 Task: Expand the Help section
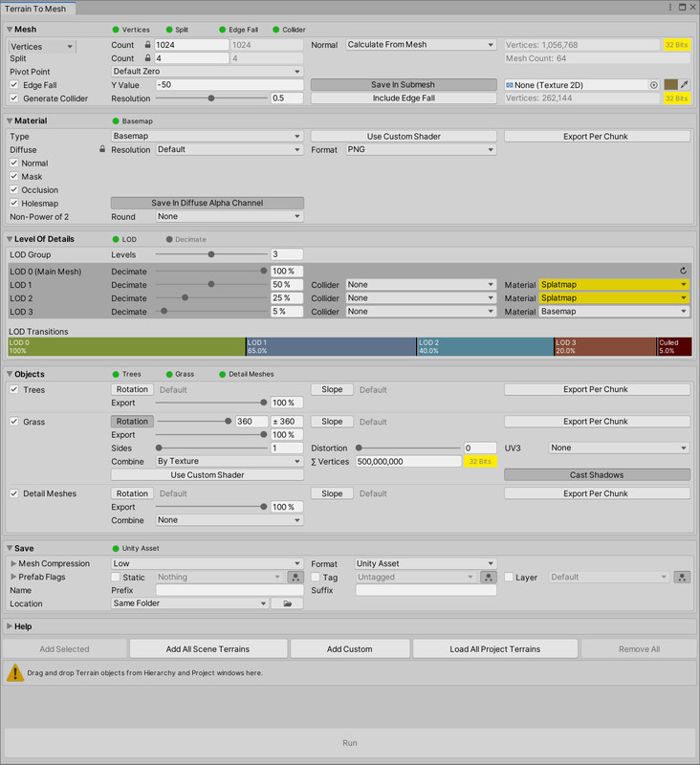tap(11, 626)
